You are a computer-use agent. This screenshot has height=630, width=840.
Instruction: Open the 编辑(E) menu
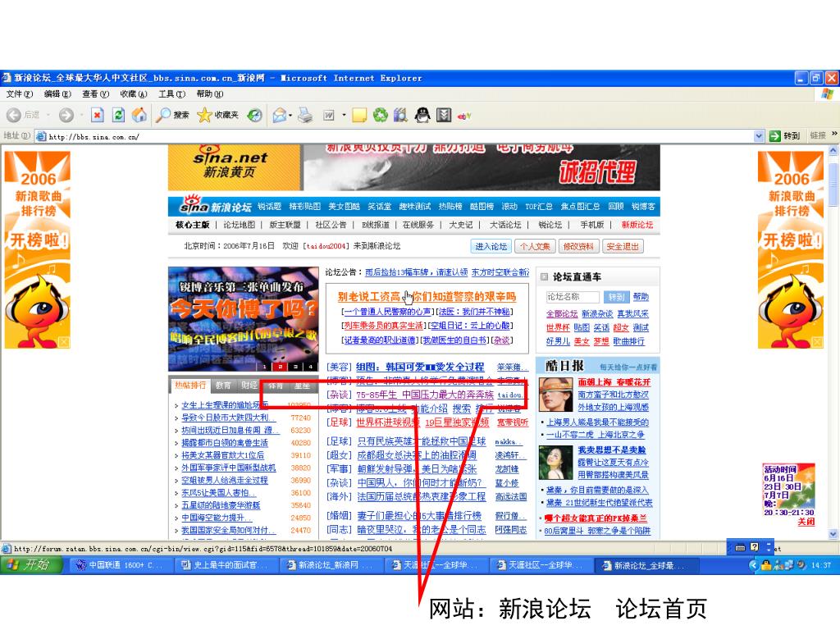(57, 94)
